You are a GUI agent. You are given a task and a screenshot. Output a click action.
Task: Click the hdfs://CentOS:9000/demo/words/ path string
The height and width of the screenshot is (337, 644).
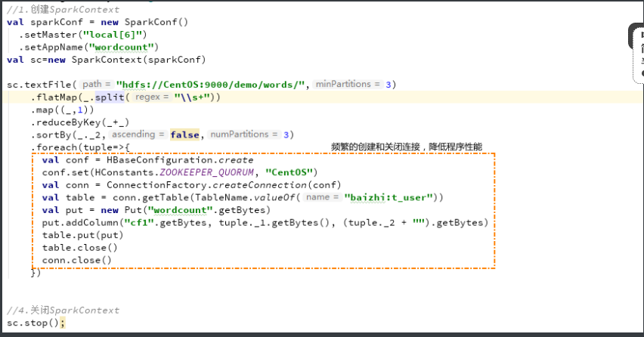(210, 85)
